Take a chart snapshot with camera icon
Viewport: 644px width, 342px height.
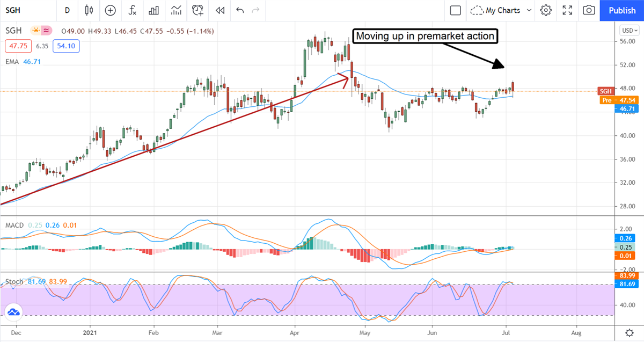click(x=589, y=10)
